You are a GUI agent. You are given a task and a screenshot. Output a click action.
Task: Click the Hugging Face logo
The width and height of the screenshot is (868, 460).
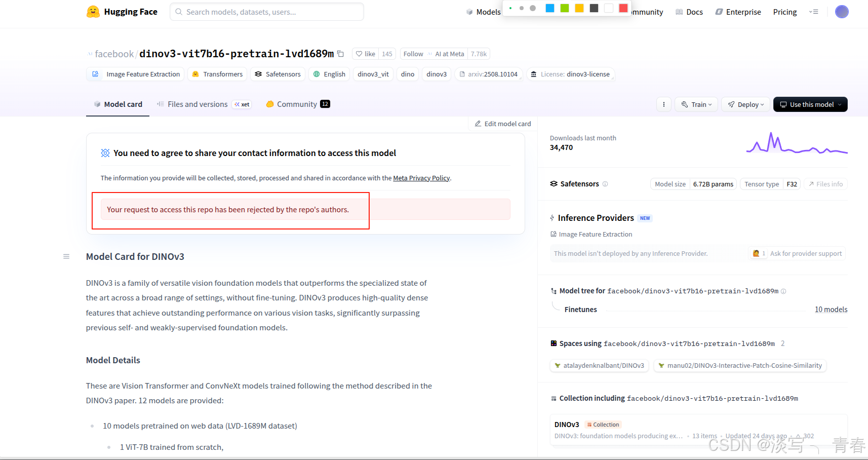coord(122,12)
